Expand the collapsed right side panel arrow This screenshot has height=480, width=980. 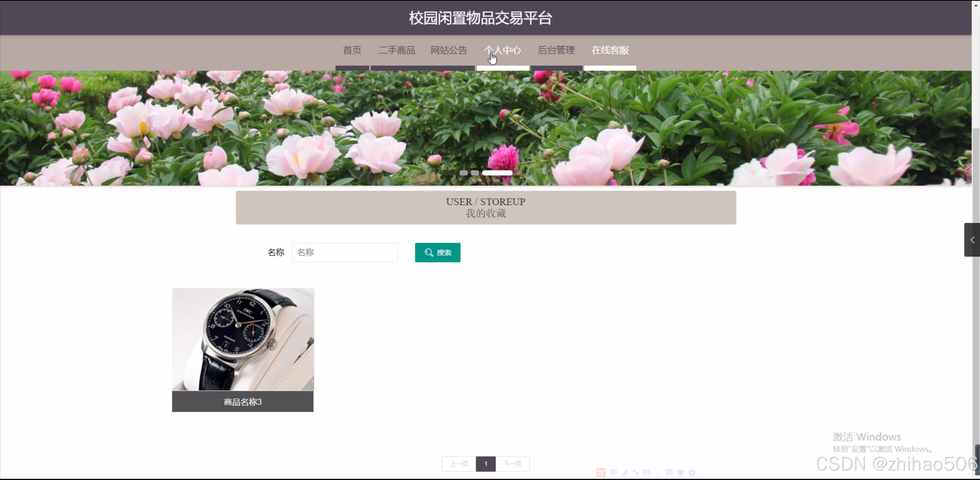[972, 240]
